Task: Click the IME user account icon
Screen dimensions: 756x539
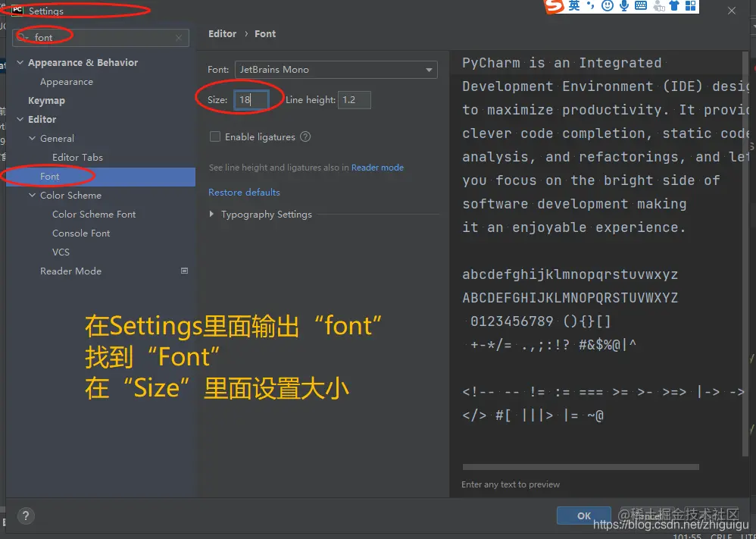Action: coord(658,6)
